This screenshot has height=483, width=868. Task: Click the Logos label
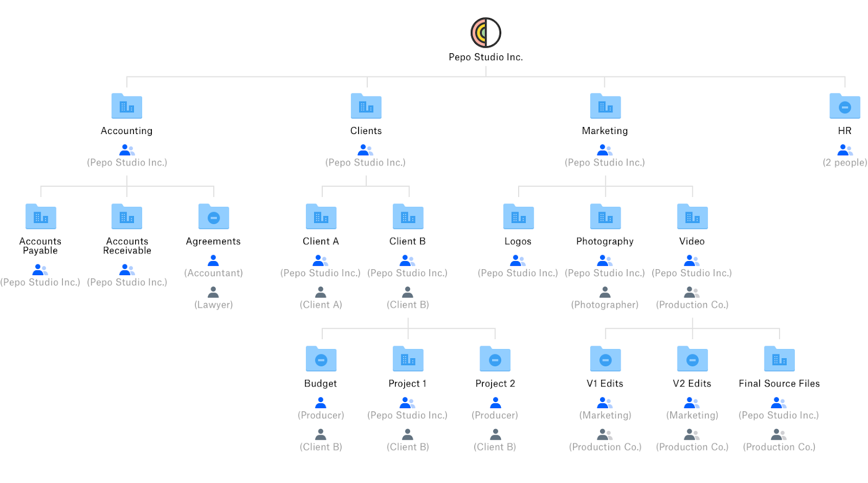tap(518, 241)
